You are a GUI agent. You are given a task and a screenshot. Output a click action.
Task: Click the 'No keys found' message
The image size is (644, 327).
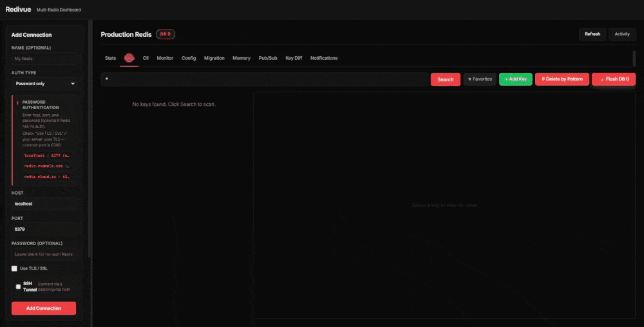[174, 104]
